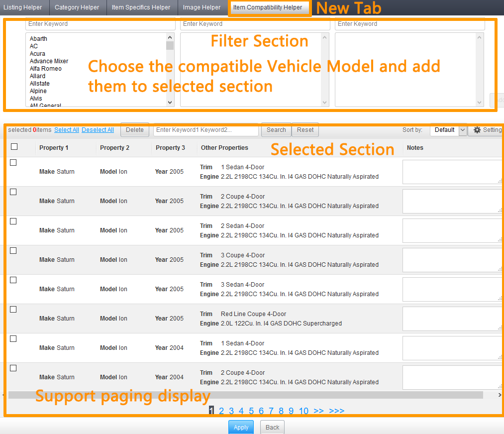Open the Listing Helper tab
Screen dimensions: 504x434
(23, 7)
